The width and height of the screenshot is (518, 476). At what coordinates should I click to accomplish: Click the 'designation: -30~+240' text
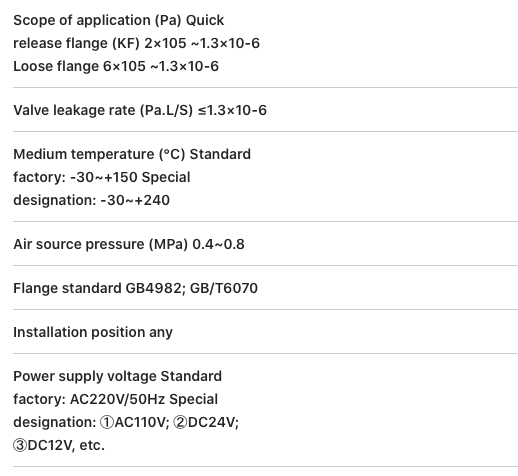92,200
